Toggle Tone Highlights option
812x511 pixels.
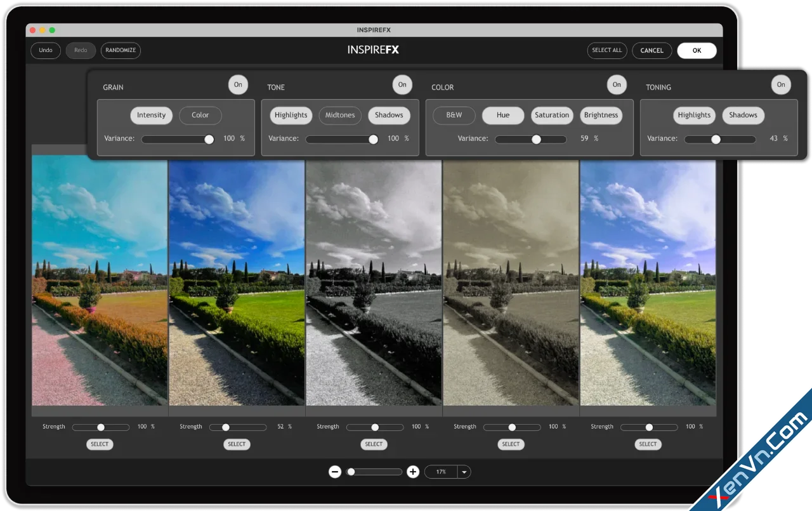(291, 115)
